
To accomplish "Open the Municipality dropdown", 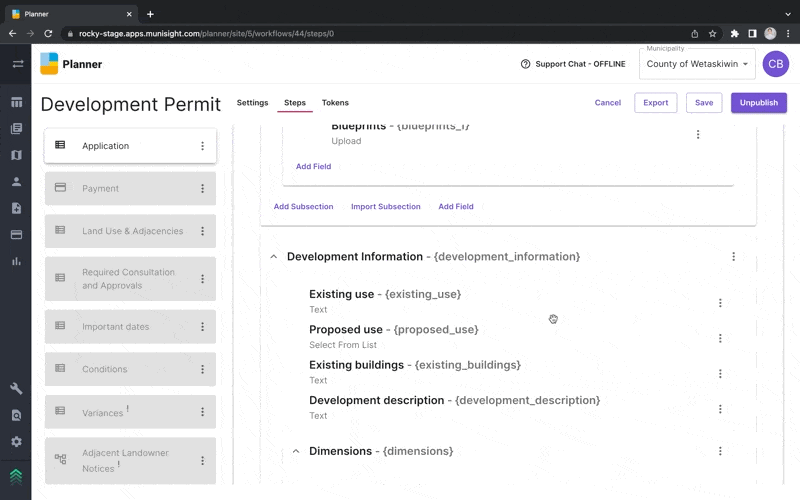I will 698,64.
